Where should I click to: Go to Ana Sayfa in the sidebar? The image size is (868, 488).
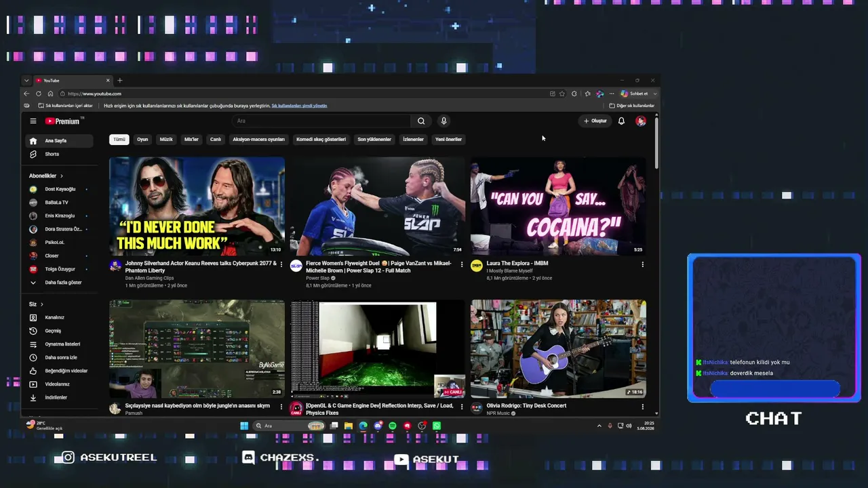[60, 141]
